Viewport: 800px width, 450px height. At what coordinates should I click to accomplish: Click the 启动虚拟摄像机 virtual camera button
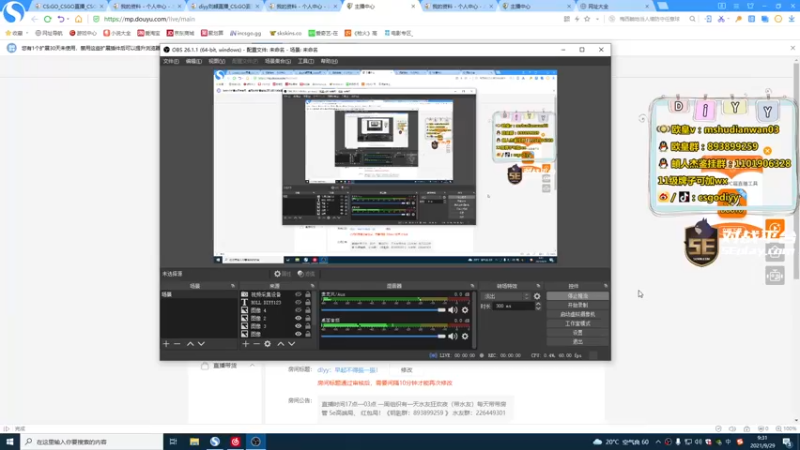(577, 314)
